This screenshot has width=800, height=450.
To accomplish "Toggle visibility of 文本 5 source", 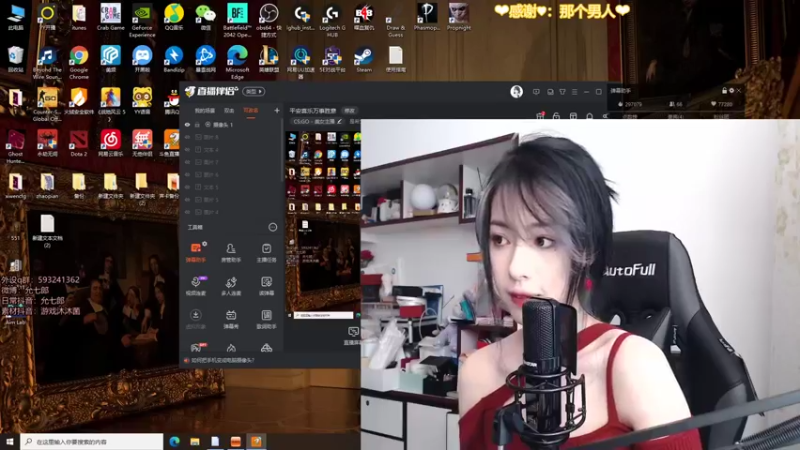I will tap(187, 187).
